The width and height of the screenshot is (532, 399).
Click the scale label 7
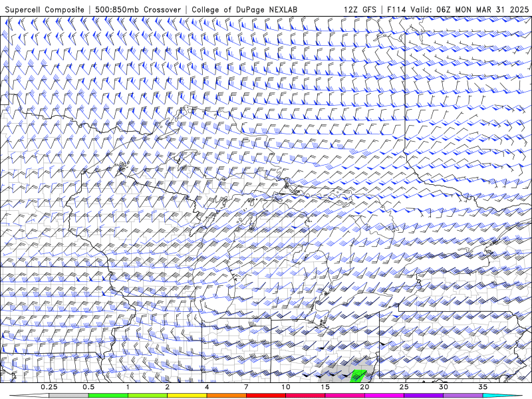[246, 387]
